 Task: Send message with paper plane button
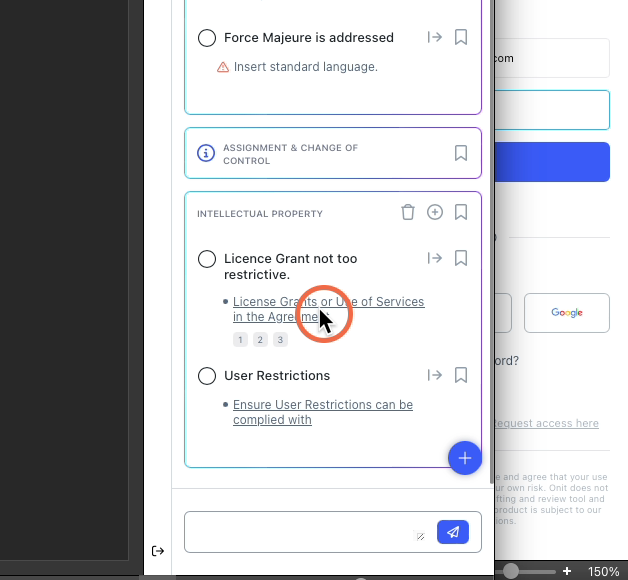[x=453, y=532]
